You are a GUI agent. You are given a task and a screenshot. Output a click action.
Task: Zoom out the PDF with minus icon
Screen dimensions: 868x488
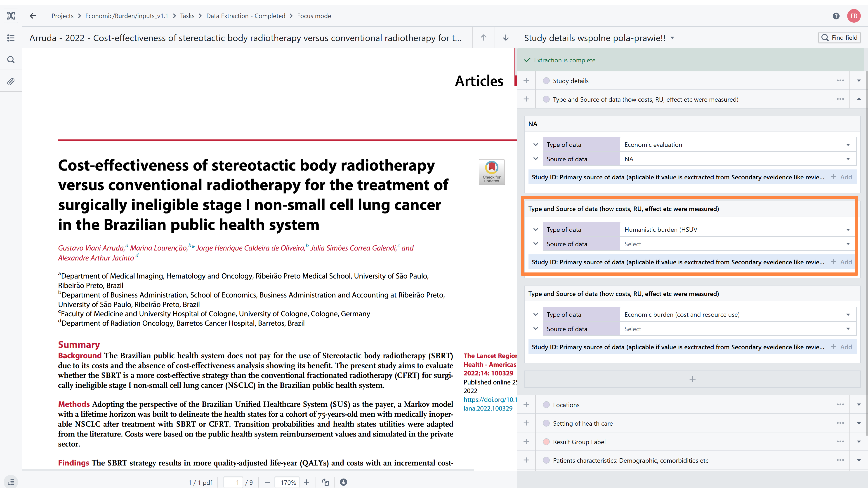coord(268,482)
